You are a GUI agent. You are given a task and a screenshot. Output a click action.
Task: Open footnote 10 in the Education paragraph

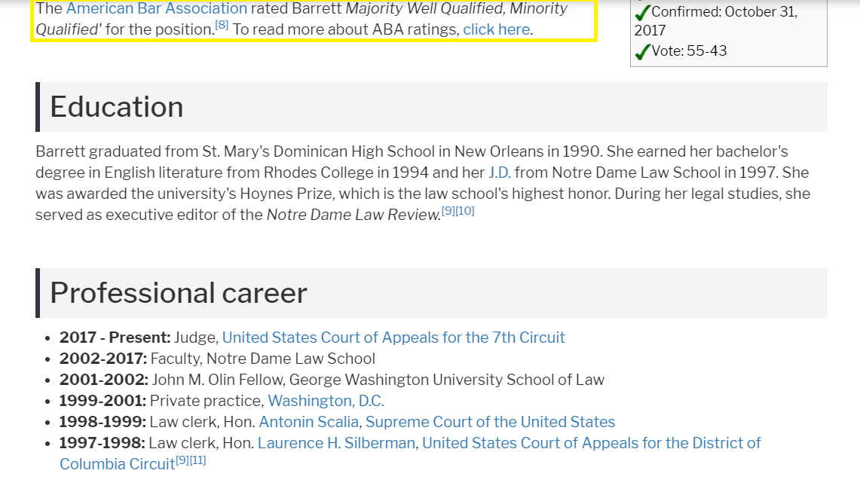click(465, 211)
